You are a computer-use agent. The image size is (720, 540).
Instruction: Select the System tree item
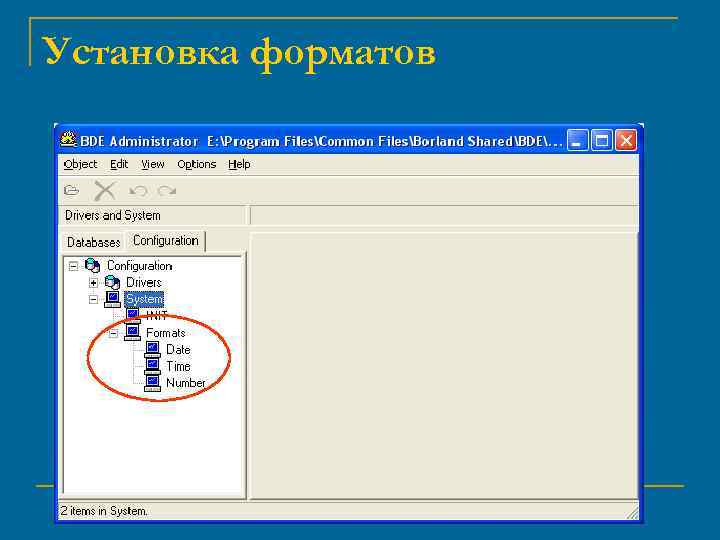(144, 299)
